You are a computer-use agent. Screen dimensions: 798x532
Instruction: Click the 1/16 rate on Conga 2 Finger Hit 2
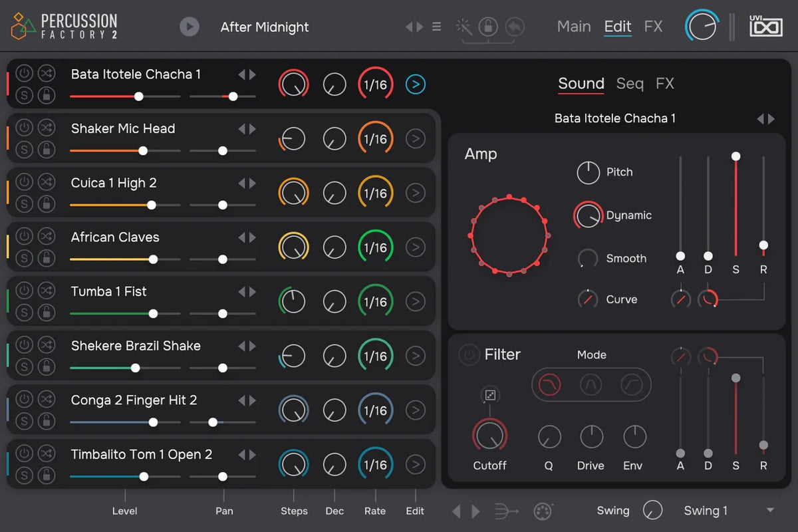pyautogui.click(x=375, y=410)
